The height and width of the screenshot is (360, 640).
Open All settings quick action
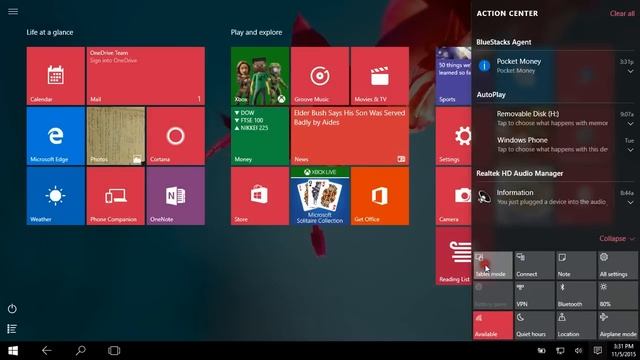pos(618,265)
